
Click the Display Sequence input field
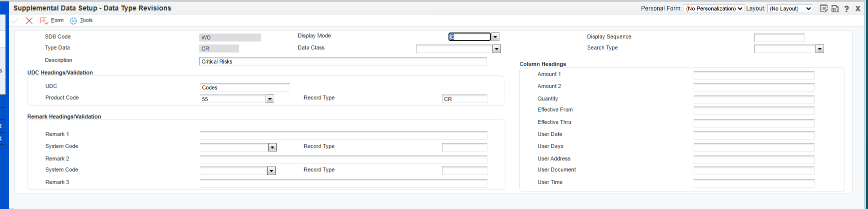pyautogui.click(x=779, y=37)
